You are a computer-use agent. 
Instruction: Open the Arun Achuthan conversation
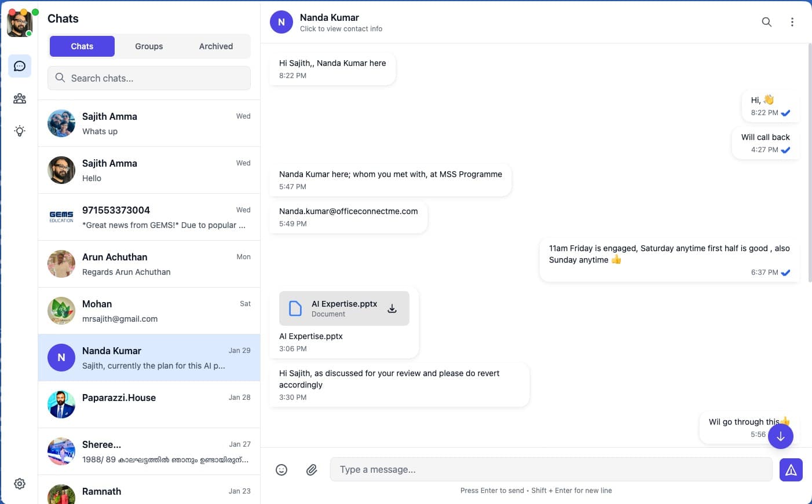tap(149, 264)
